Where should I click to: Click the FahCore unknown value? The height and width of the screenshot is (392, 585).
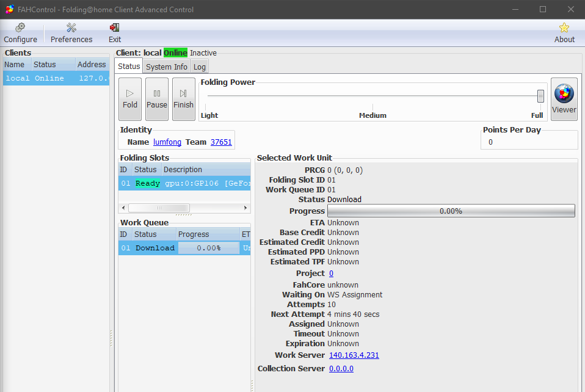(x=343, y=285)
